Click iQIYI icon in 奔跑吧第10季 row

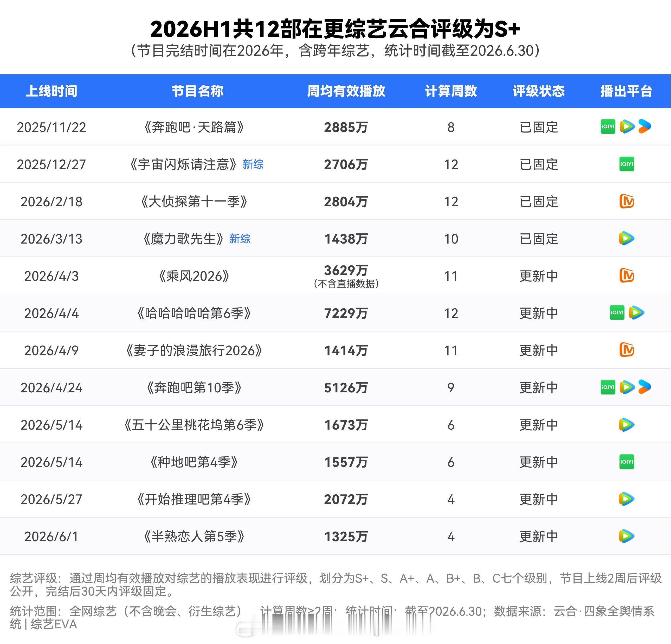point(608,387)
